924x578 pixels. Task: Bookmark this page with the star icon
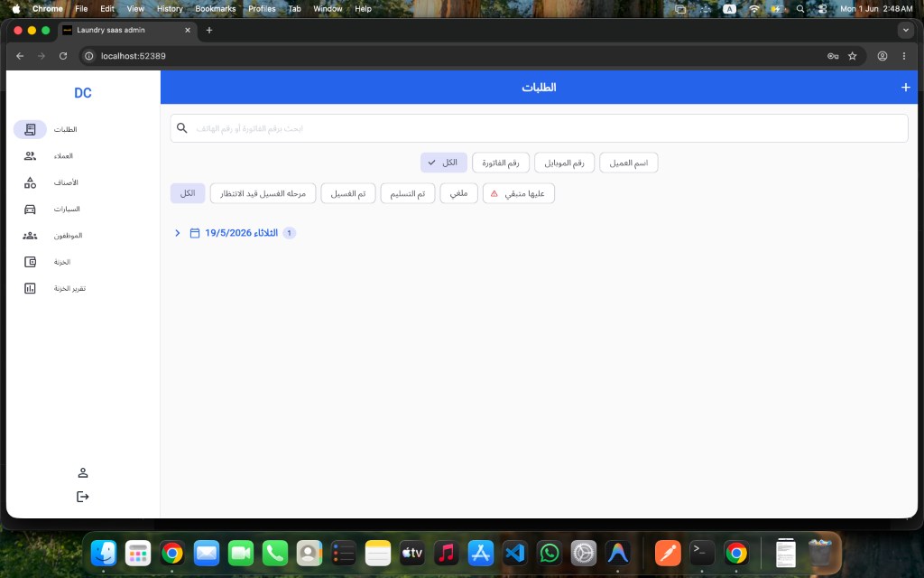click(852, 56)
